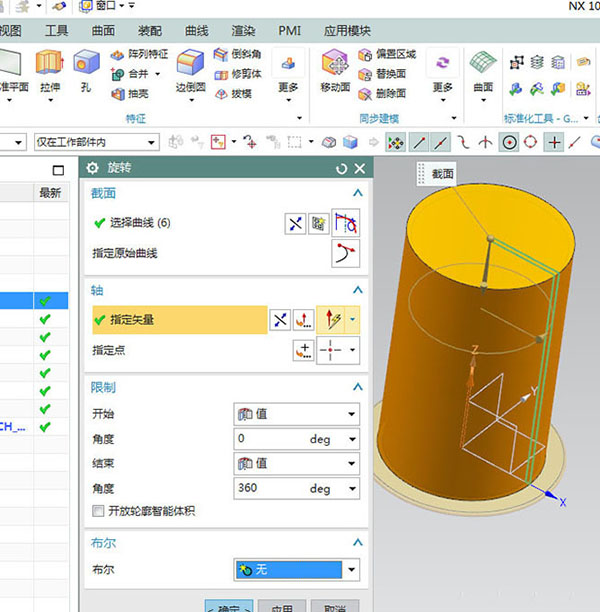Click the OK (确定) button

pos(229,606)
